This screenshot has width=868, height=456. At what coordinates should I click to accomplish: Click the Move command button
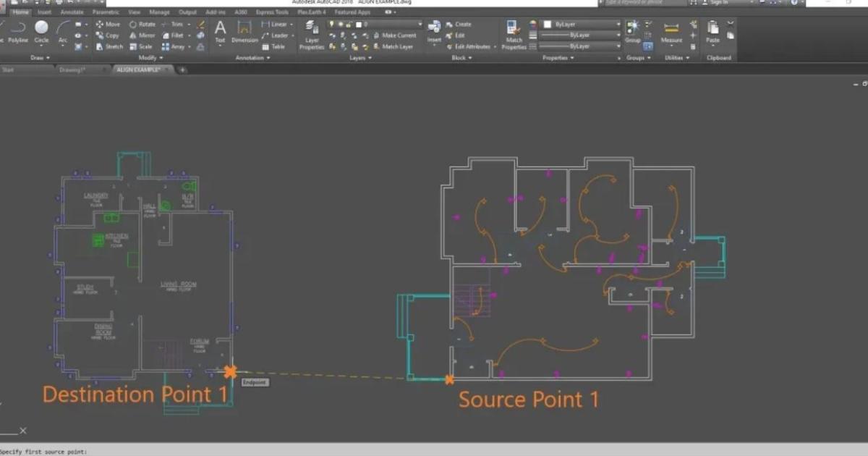(x=109, y=24)
